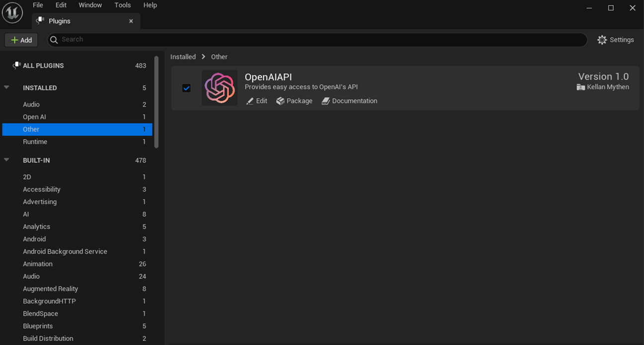This screenshot has height=345, width=644.
Task: Disable the OpenAIAPI plugin checkbox
Action: [x=186, y=88]
